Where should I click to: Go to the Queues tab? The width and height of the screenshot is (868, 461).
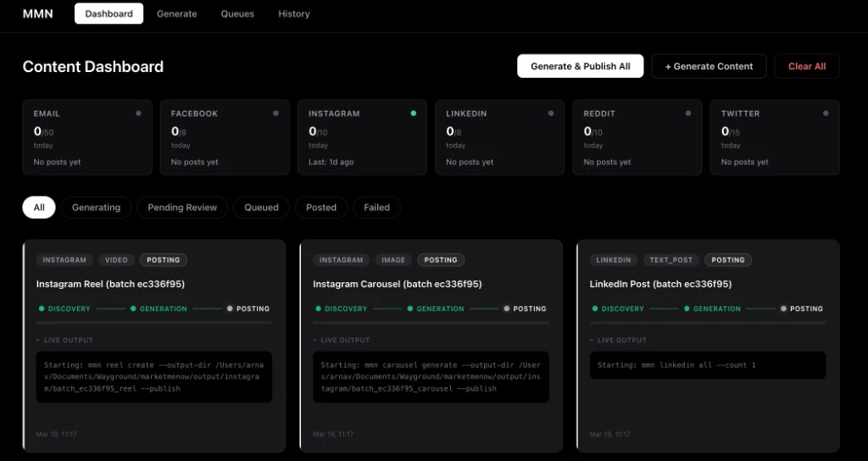click(237, 14)
